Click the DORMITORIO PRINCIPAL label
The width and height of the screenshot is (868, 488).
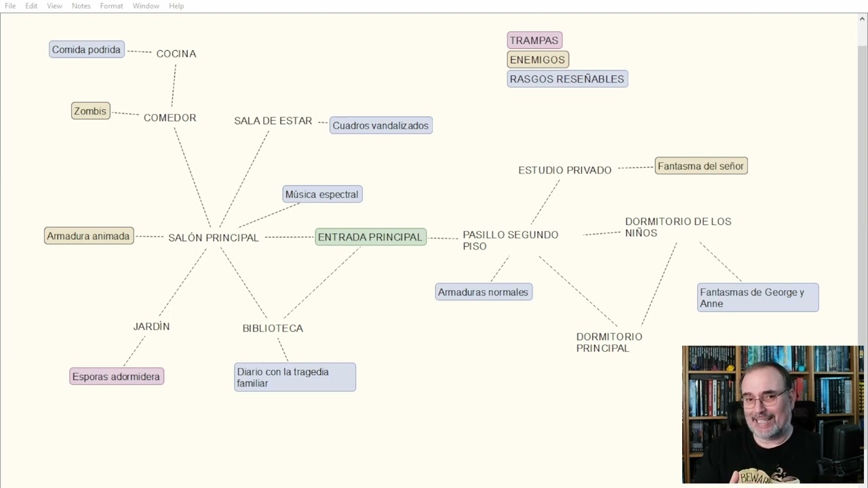point(609,342)
